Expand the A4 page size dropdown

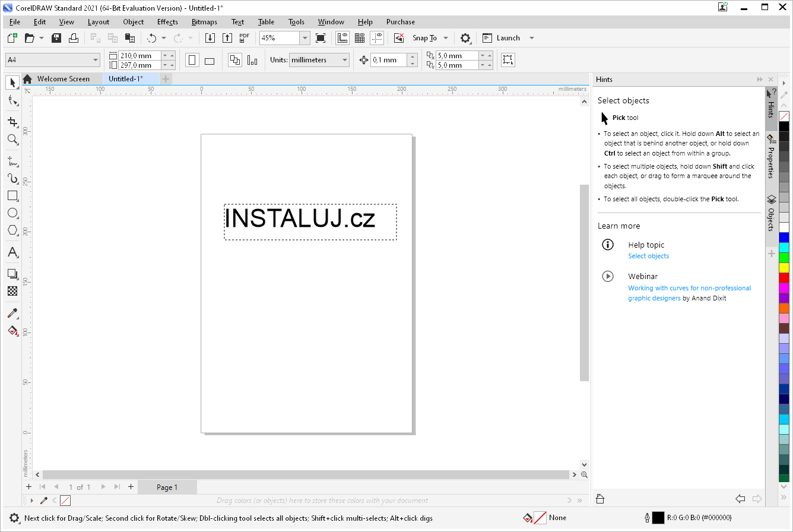point(96,60)
